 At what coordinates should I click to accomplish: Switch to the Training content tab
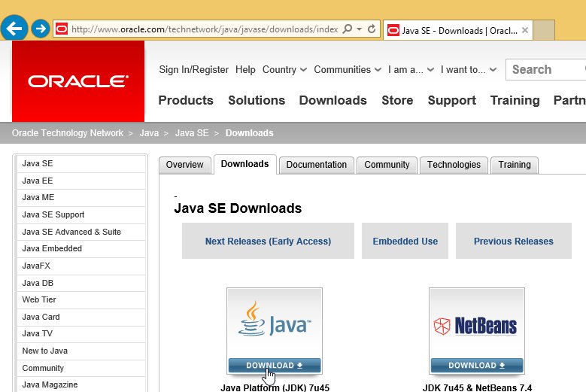click(x=515, y=165)
